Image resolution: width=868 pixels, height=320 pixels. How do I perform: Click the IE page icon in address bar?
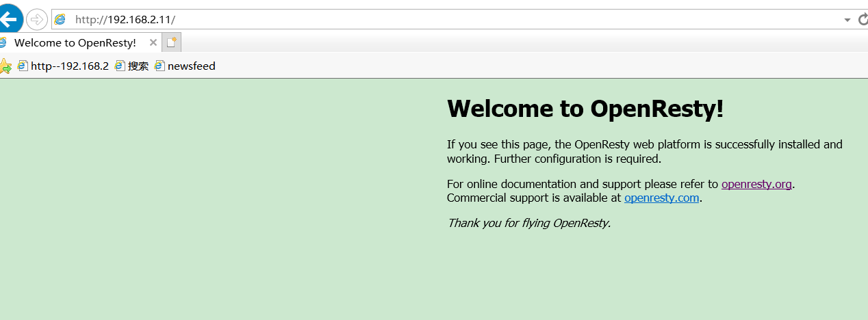click(61, 19)
